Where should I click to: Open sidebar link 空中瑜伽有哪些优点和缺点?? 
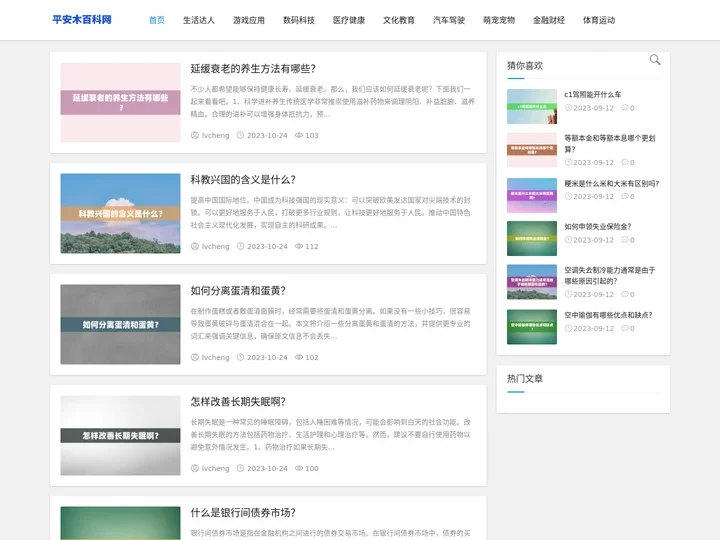point(608,315)
